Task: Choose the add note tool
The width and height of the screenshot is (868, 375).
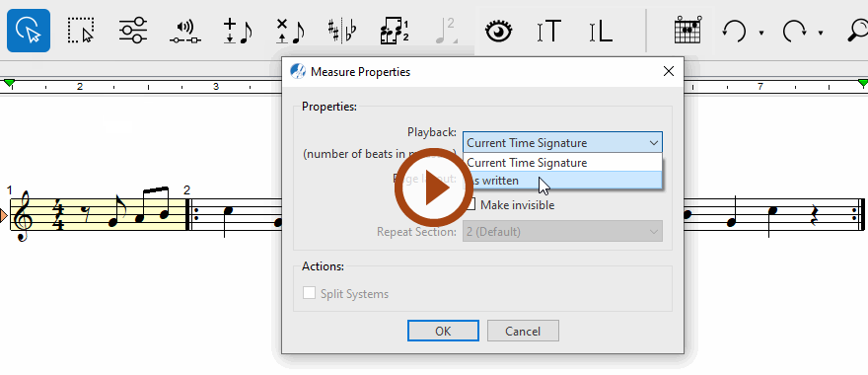Action: coord(237,31)
